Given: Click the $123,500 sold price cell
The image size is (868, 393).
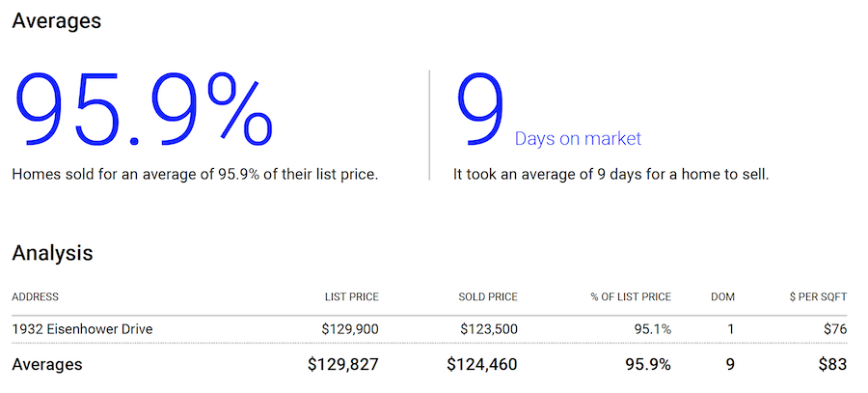Looking at the screenshot, I should 488,329.
